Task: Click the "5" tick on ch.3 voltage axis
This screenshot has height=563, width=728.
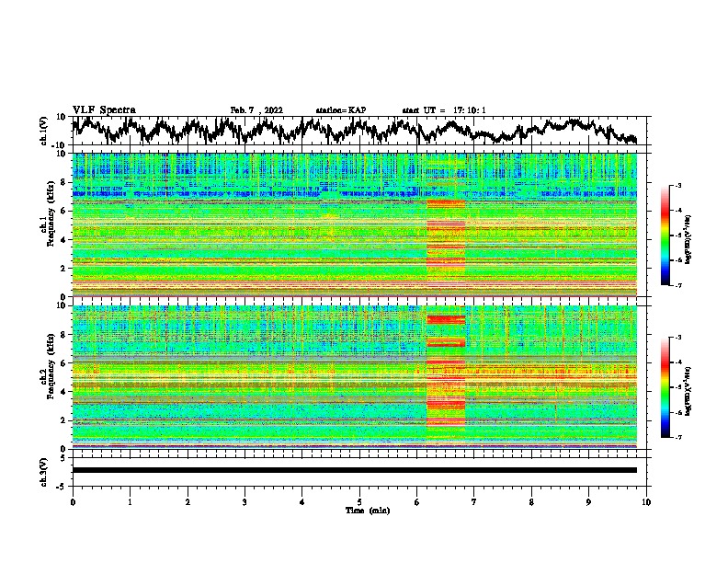Action: point(64,458)
